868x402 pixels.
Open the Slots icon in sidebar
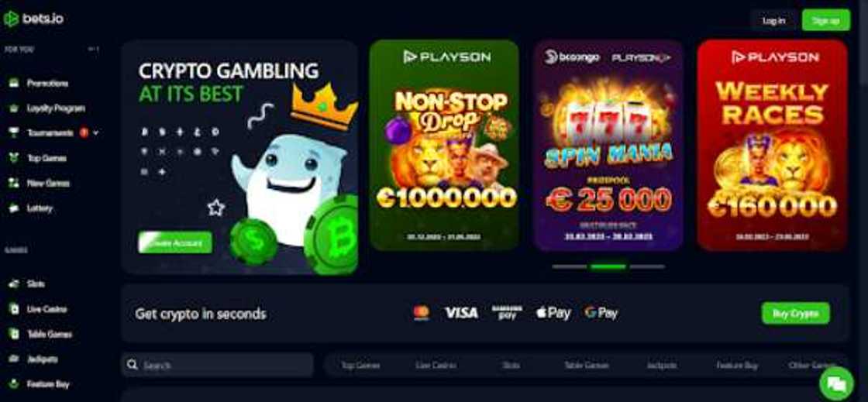(x=14, y=283)
